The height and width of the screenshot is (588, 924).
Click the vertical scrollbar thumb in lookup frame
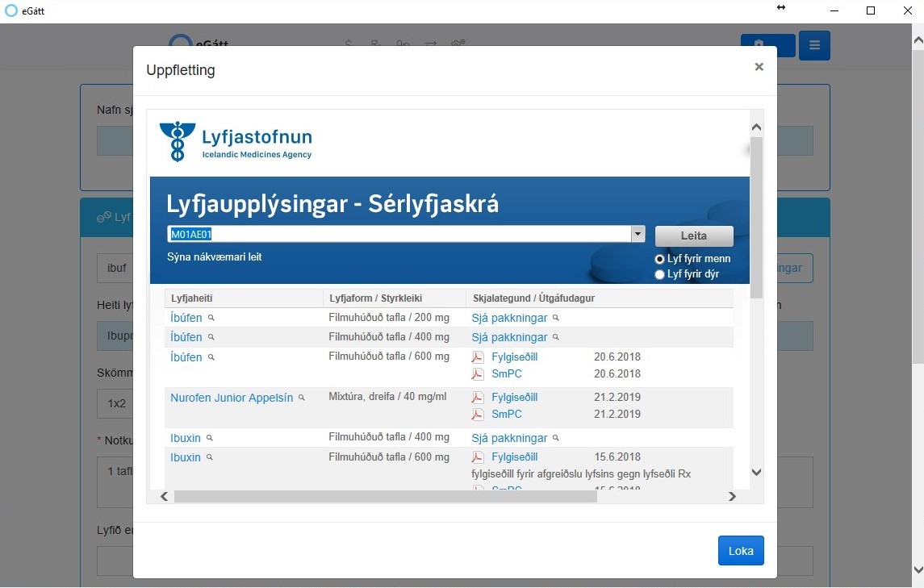(757, 218)
